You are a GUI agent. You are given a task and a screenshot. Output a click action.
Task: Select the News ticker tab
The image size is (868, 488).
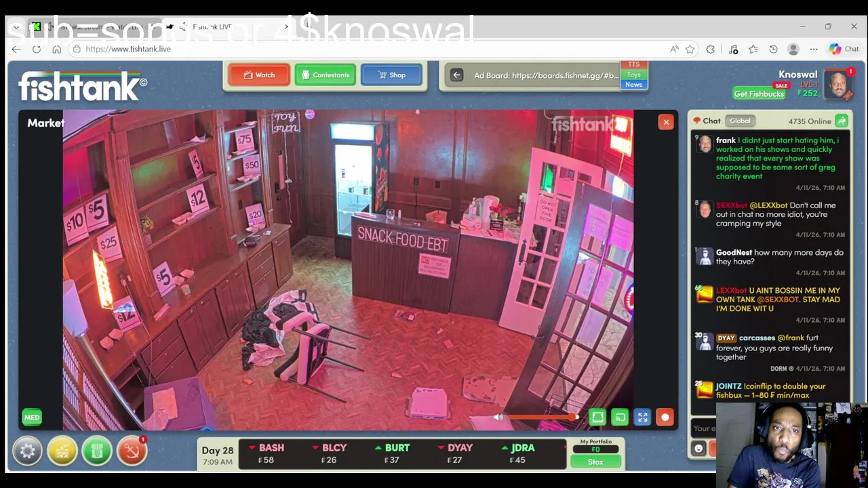click(x=633, y=85)
